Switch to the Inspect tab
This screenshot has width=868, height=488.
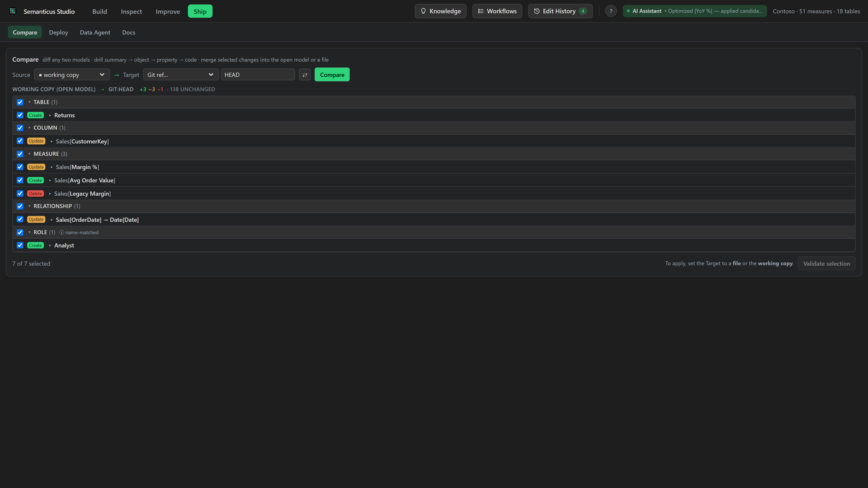[x=131, y=11]
